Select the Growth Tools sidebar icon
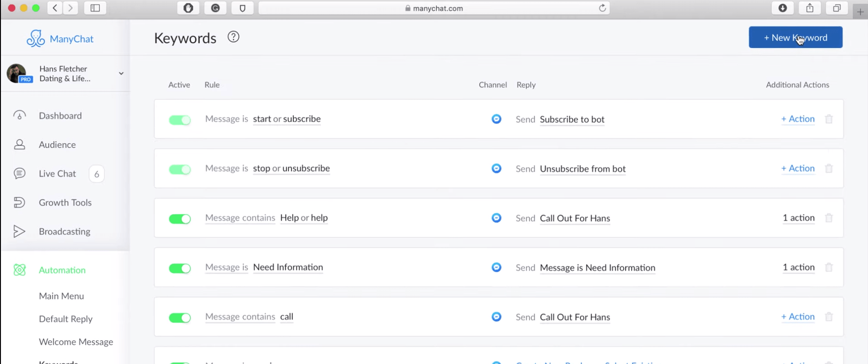 click(19, 203)
